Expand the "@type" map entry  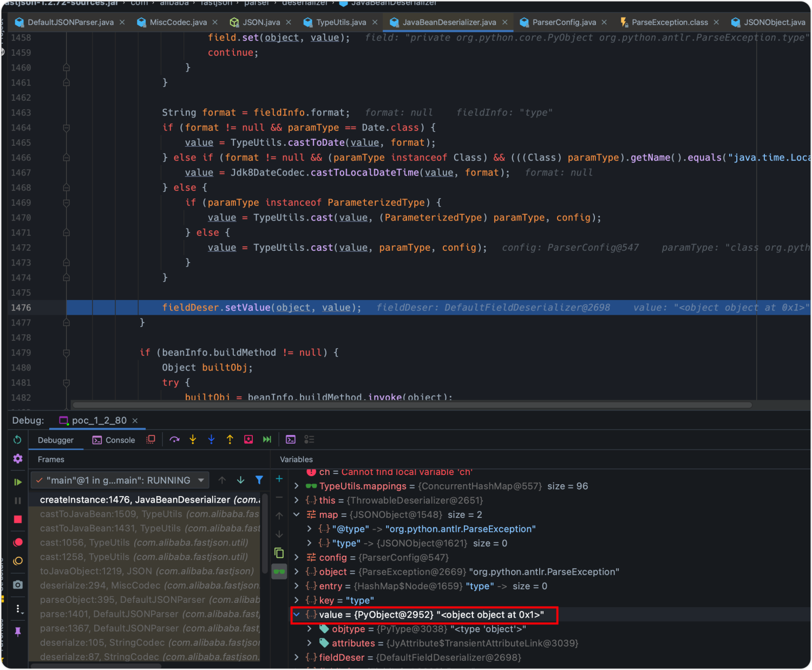pyautogui.click(x=310, y=529)
